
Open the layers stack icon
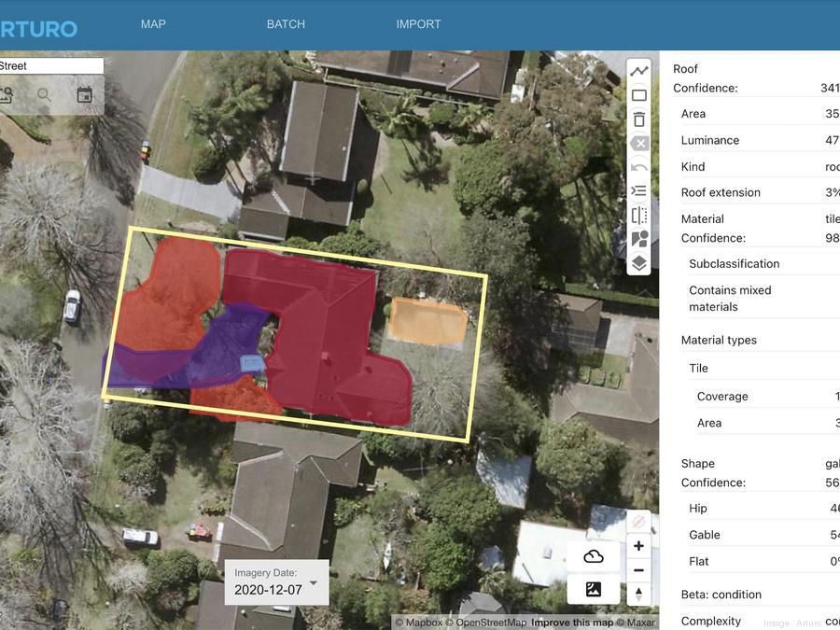pyautogui.click(x=639, y=263)
